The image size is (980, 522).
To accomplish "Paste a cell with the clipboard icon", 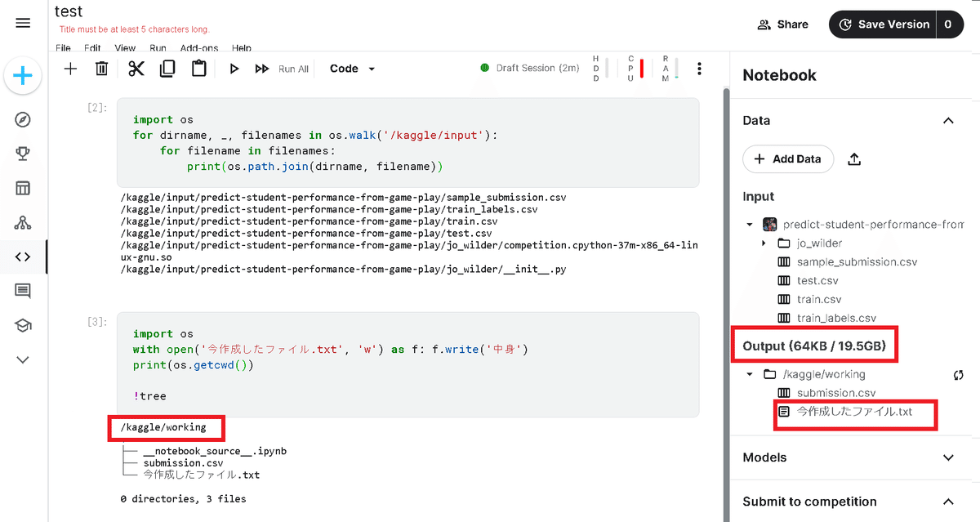I will [199, 69].
